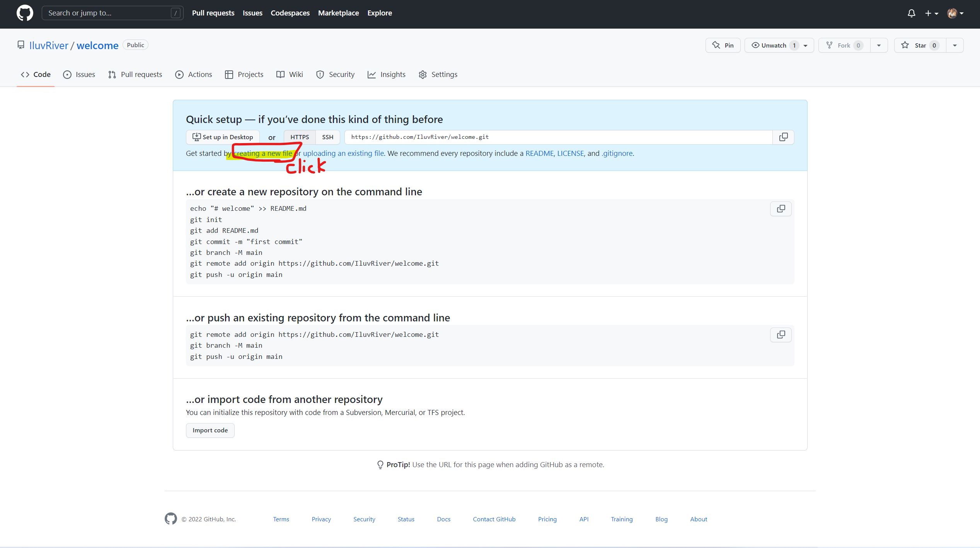The height and width of the screenshot is (548, 980).
Task: Open the notifications bell
Action: point(911,13)
